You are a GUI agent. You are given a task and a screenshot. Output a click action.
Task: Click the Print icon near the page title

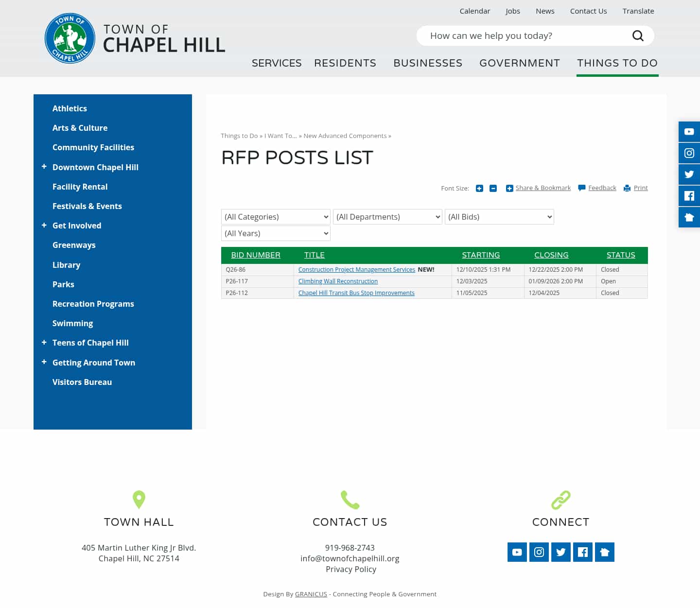coord(627,188)
